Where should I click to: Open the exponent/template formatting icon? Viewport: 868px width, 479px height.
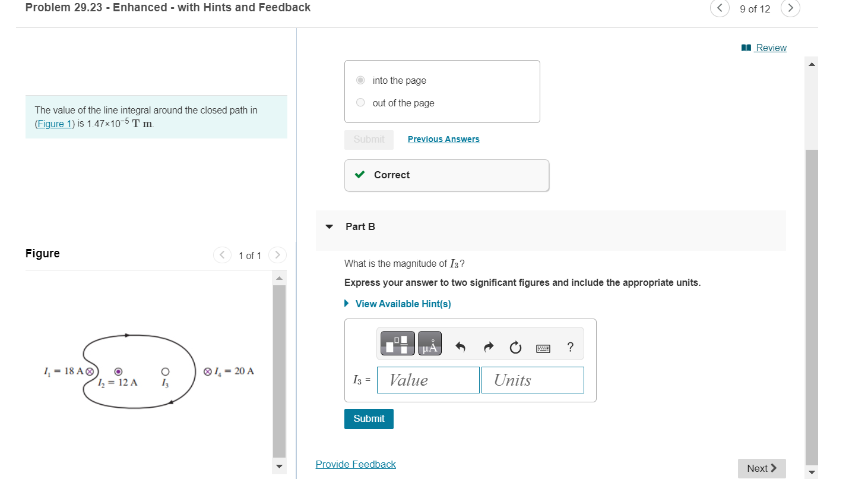click(396, 343)
